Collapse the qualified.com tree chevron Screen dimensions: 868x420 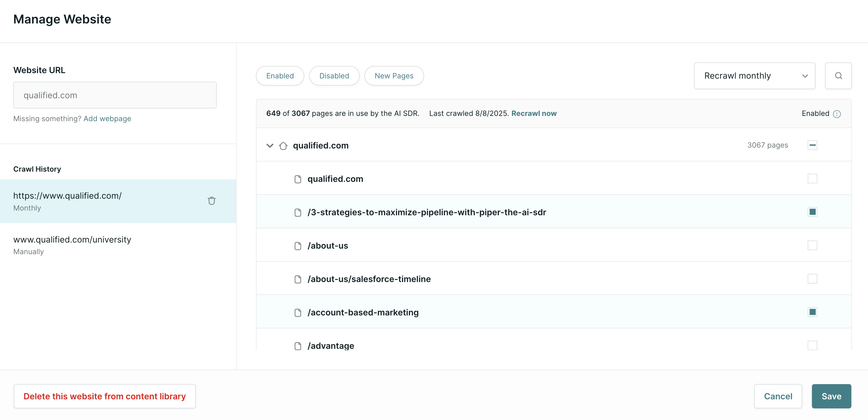click(270, 146)
